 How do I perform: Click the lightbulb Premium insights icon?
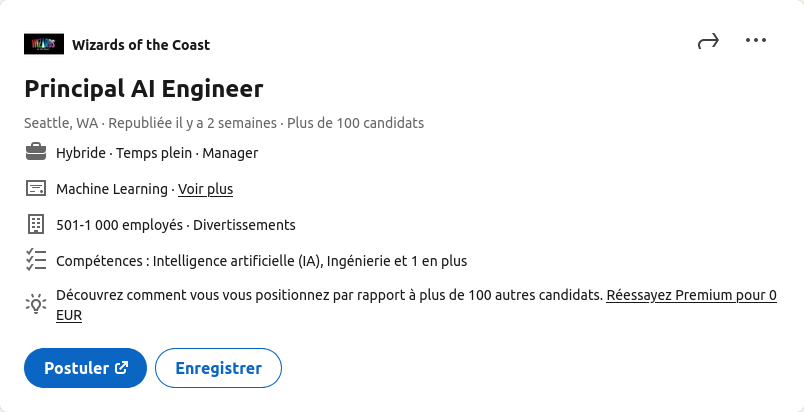36,304
